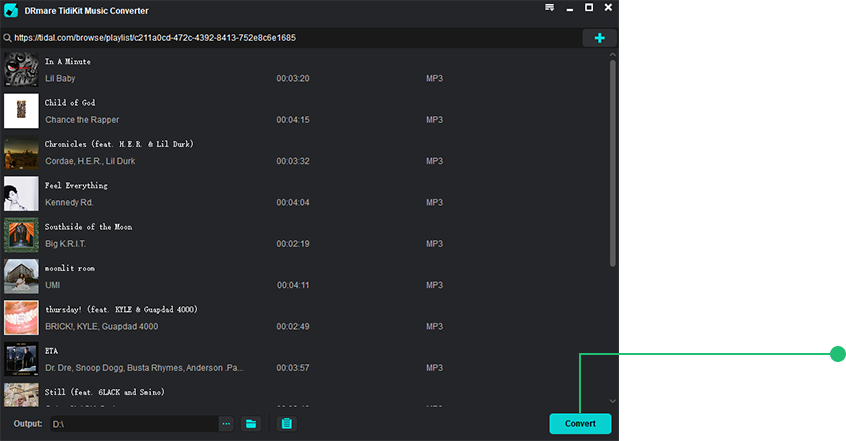Screen dimensions: 846x441
Task: Click artist text Dr. Dre, Snoop Dogg, Busta Rhymes
Action: (144, 368)
